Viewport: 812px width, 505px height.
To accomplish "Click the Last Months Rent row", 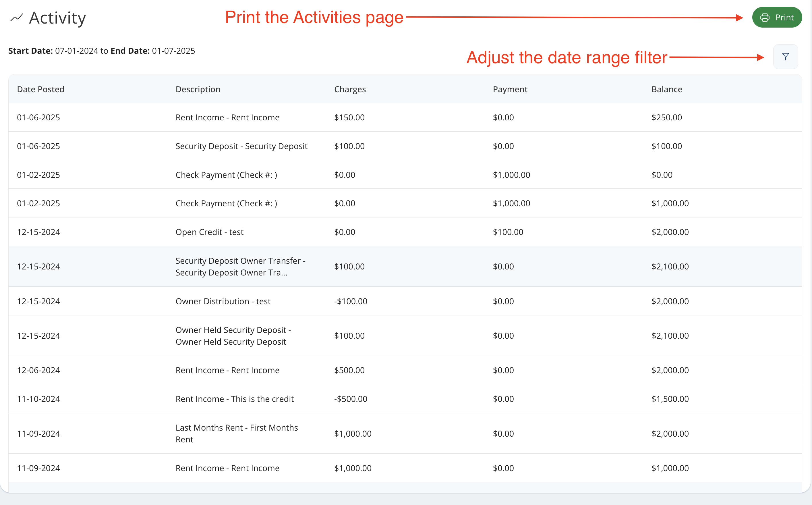I will [236, 433].
